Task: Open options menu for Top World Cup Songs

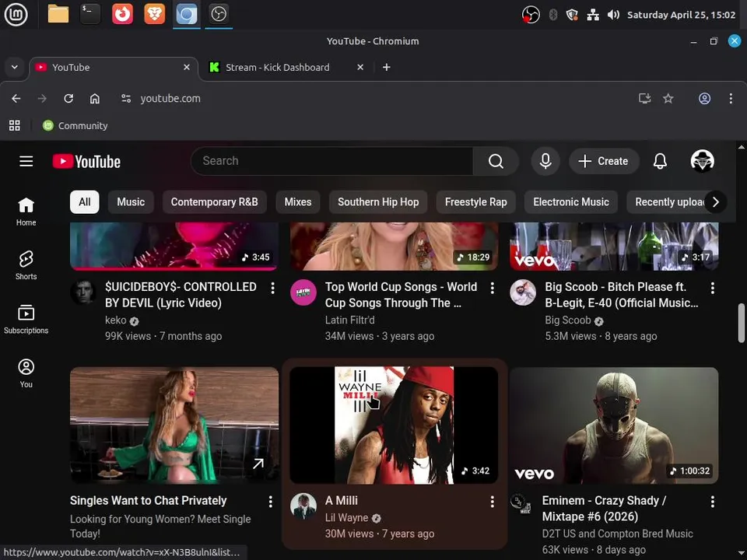Action: (492, 288)
